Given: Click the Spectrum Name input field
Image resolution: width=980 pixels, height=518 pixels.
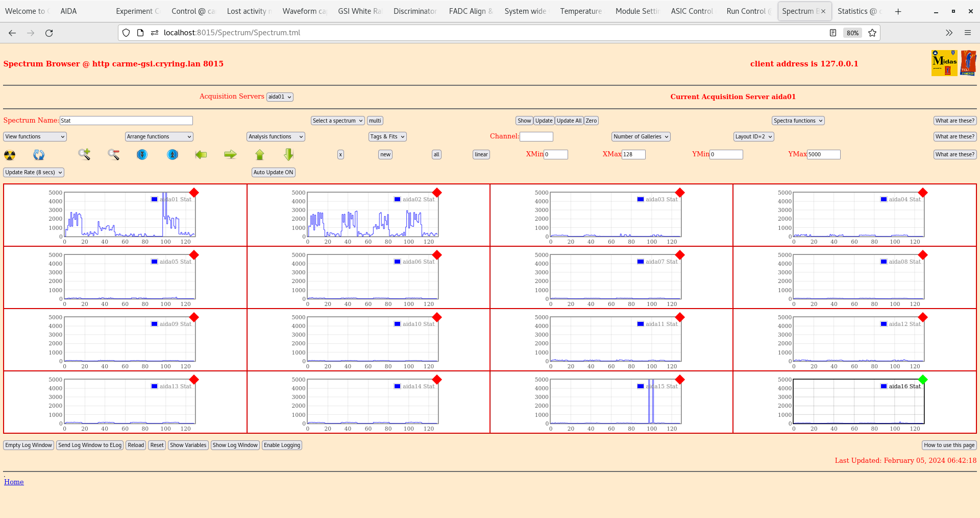Looking at the screenshot, I should (x=126, y=121).
